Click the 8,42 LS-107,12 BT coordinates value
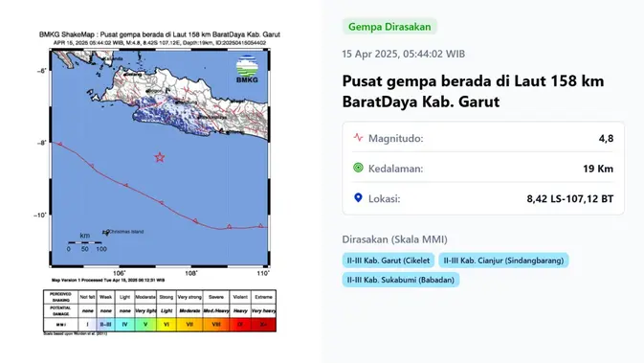This screenshot has width=644, height=363. pyautogui.click(x=570, y=199)
